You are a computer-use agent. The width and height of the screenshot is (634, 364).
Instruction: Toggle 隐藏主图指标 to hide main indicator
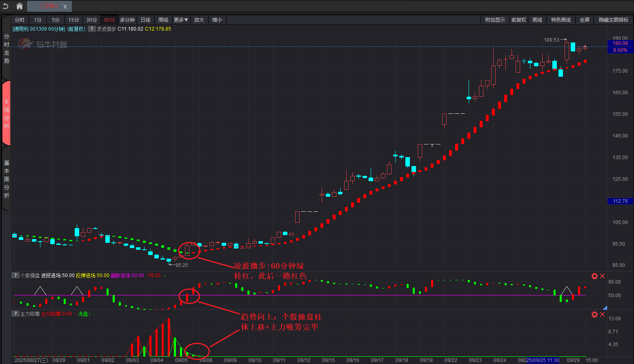613,20
